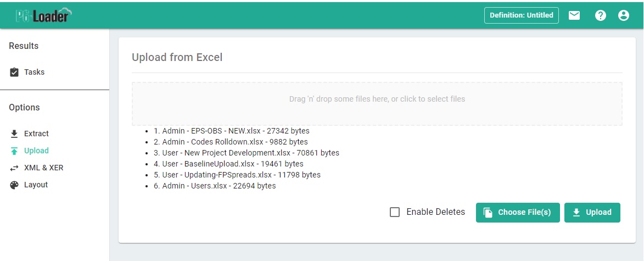Open the Layout menu option
Viewport: 644px width, 261px height.
(x=36, y=185)
